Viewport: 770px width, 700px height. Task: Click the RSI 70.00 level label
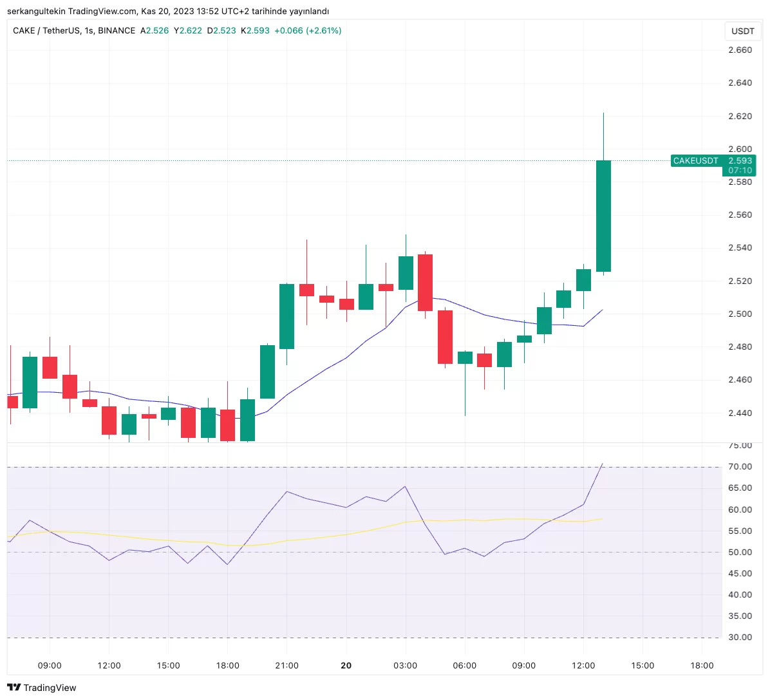(x=740, y=466)
